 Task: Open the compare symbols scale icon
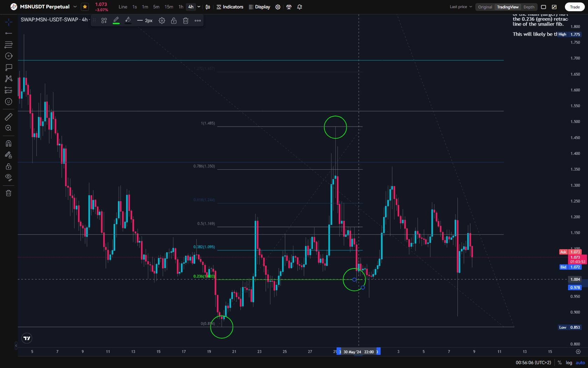289,7
